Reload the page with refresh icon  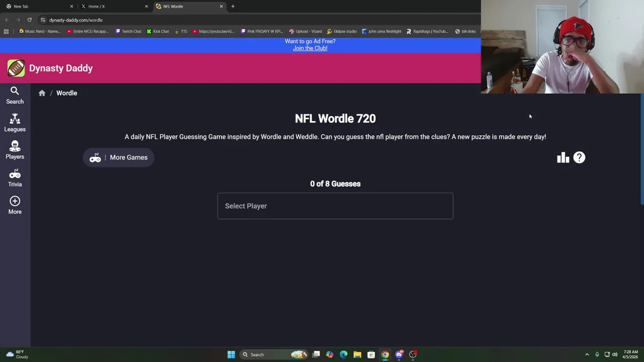(29, 20)
